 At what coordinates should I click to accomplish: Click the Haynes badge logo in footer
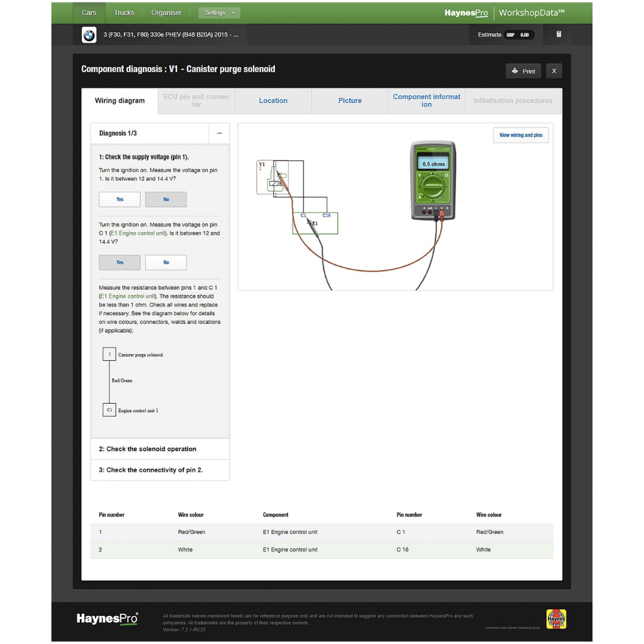(556, 619)
